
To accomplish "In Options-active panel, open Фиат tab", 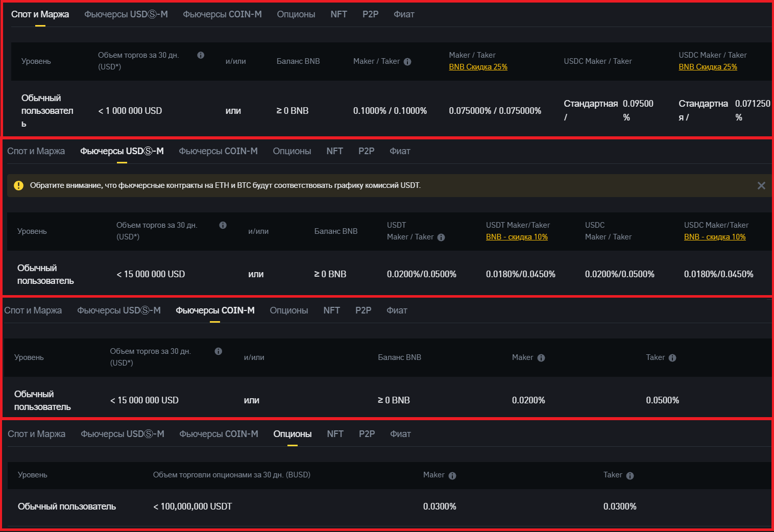I will [400, 434].
